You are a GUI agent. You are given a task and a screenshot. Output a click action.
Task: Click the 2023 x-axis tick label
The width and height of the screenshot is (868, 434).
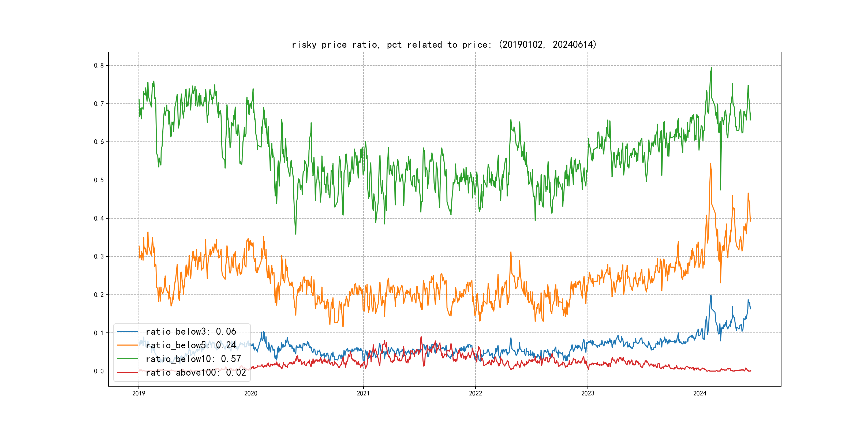point(588,393)
